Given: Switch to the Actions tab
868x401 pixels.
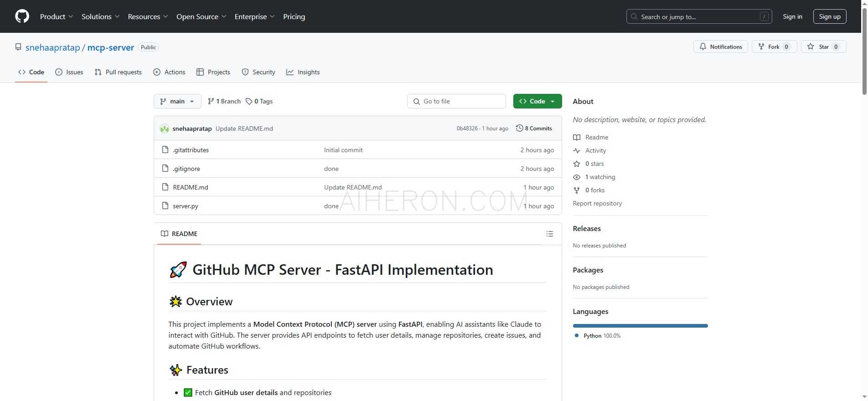Looking at the screenshot, I should (x=169, y=72).
